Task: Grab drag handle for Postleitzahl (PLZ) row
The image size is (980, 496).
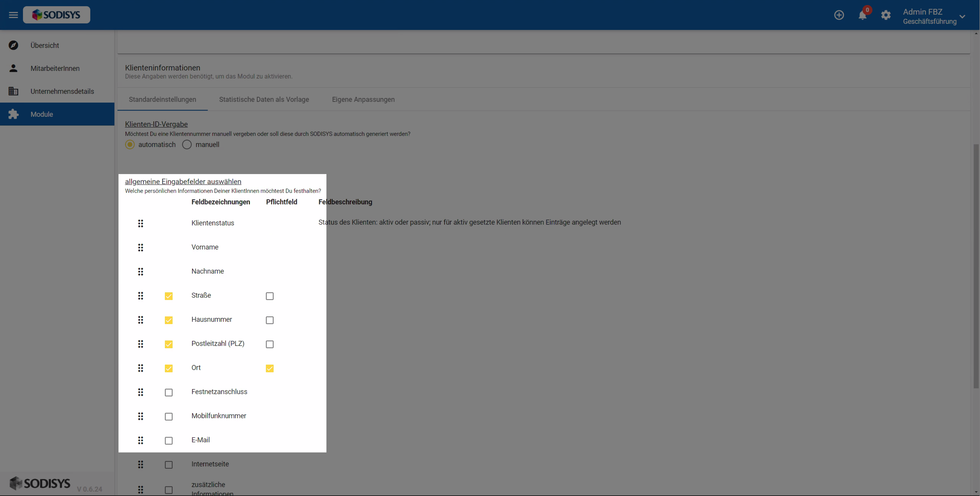Action: (x=140, y=344)
